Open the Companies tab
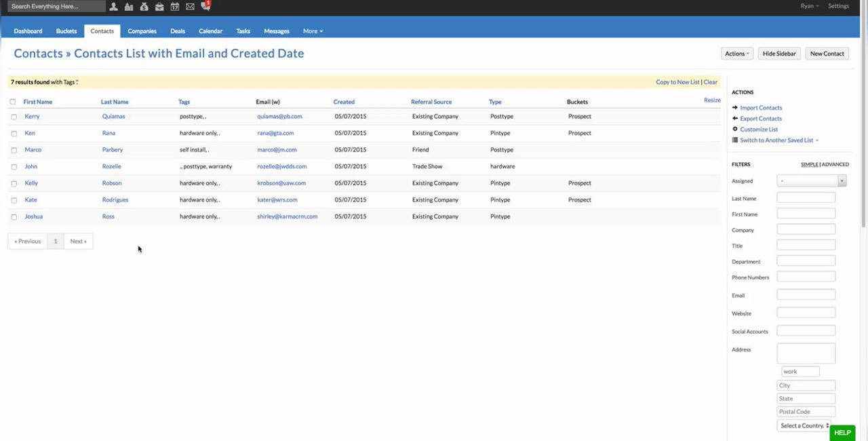 click(x=142, y=31)
